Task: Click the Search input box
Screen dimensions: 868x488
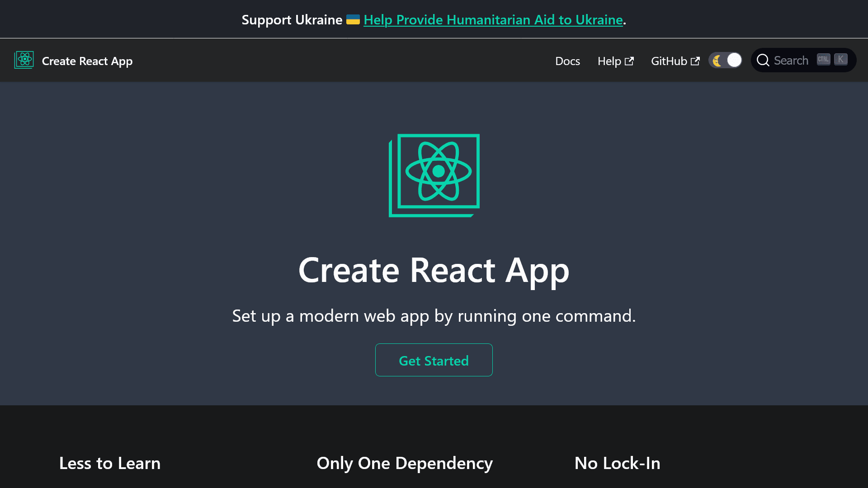Action: [803, 60]
